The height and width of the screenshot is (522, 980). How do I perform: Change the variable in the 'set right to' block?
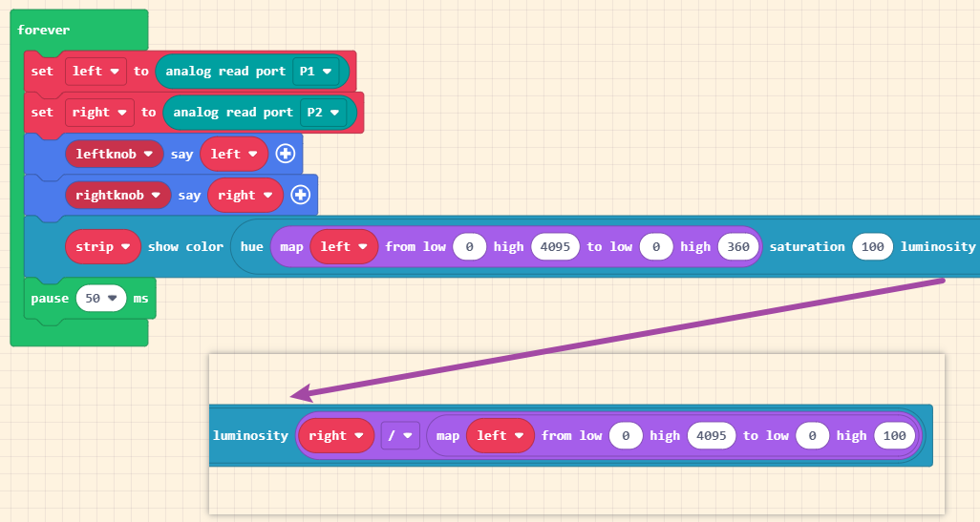[x=99, y=112]
